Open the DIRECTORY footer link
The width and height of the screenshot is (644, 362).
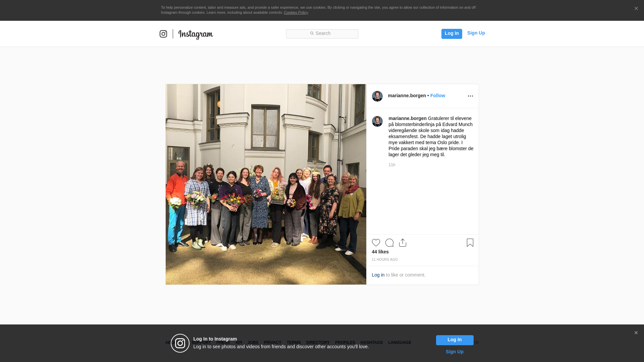(318, 343)
